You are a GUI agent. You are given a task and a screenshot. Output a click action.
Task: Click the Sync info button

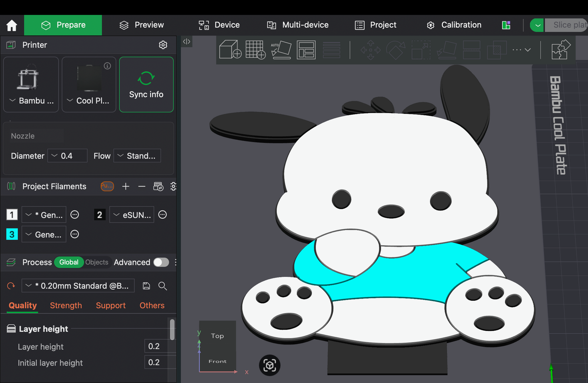click(x=146, y=85)
